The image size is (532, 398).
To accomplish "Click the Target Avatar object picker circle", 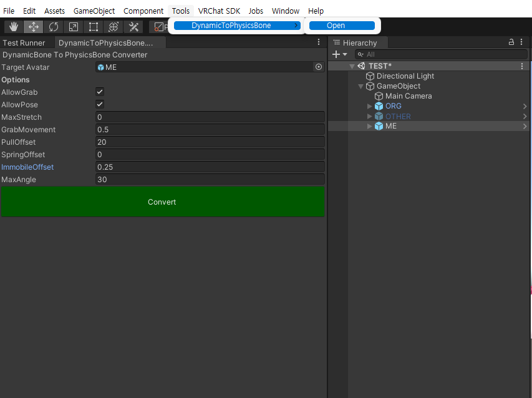I will pos(319,67).
